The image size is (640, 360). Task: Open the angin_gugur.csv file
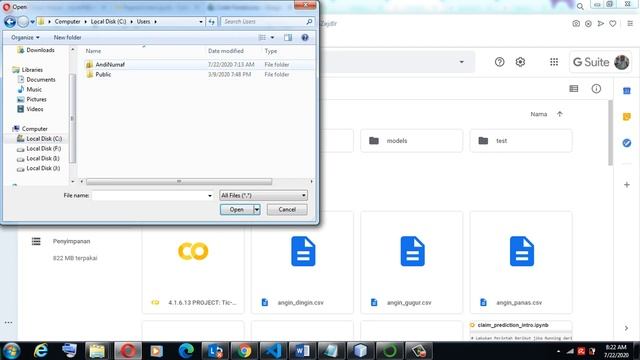click(412, 262)
